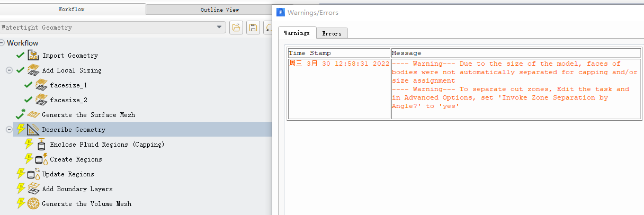The image size is (644, 215).
Task: Select the Warnings tab
Action: click(x=297, y=33)
